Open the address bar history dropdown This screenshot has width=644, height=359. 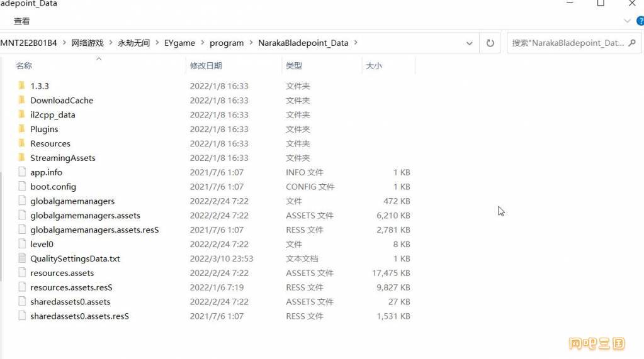tap(469, 43)
